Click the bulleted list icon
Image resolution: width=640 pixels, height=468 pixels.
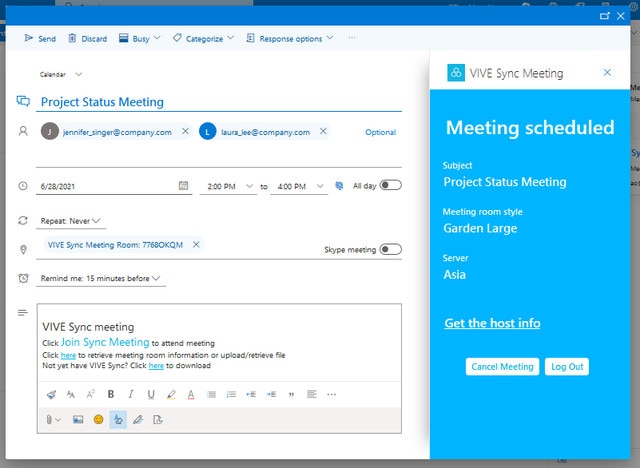[211, 394]
